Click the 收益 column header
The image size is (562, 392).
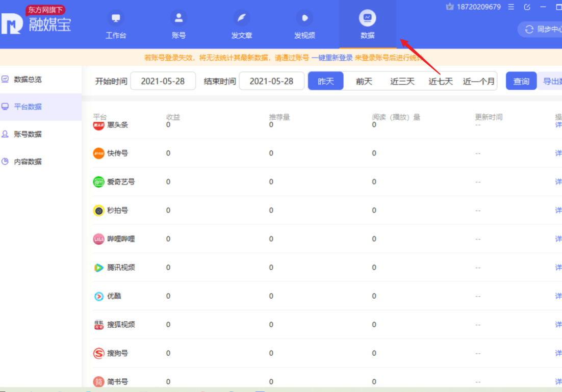173,117
